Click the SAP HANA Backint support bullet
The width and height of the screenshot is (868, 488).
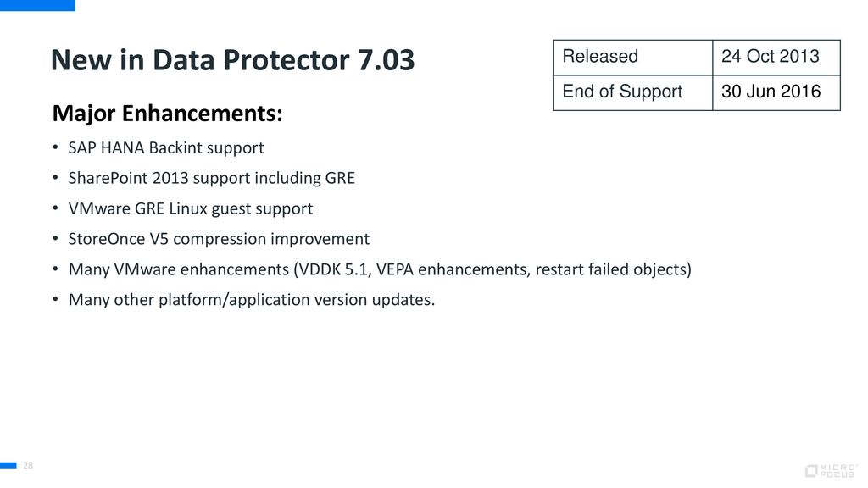click(x=166, y=147)
